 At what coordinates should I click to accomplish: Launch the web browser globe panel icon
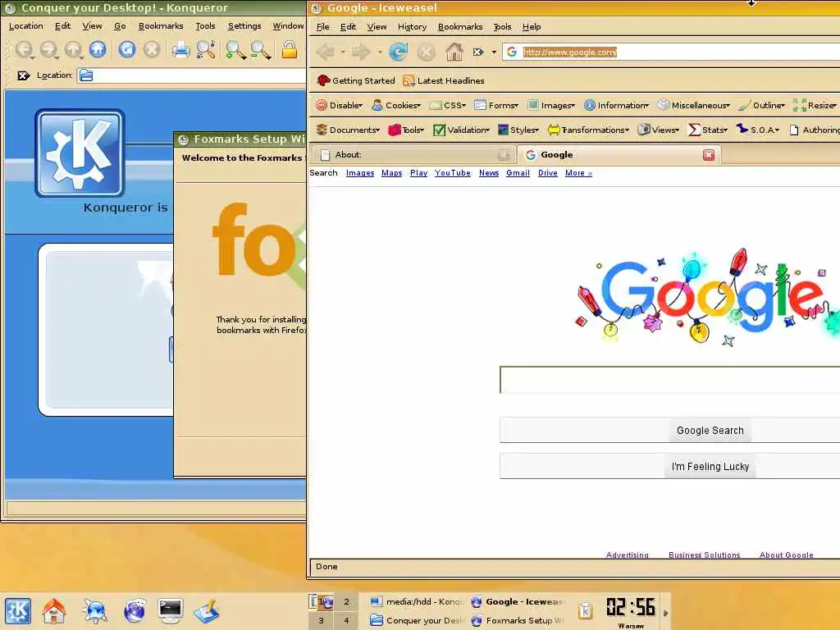[134, 610]
